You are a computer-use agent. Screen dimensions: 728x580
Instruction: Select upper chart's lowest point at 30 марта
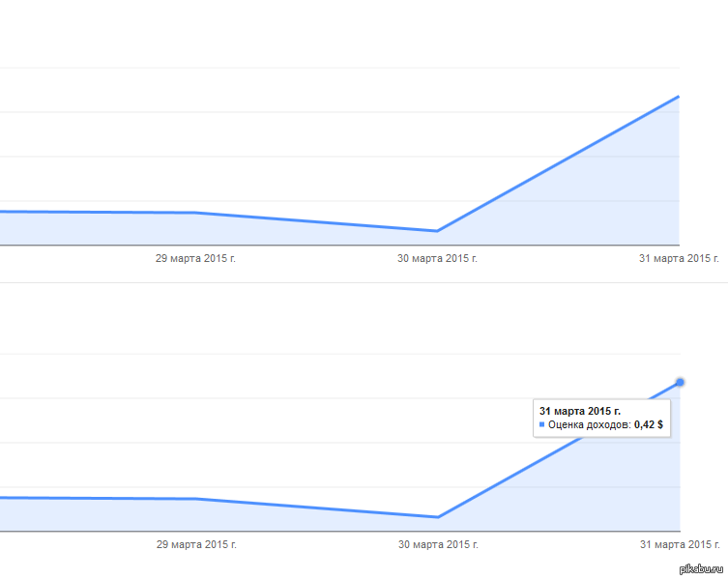(437, 231)
